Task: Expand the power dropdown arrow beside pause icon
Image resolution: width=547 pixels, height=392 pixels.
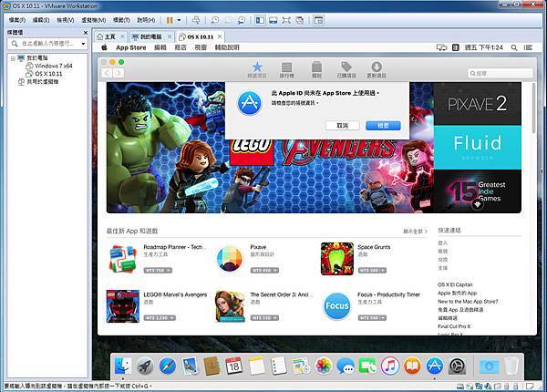Action: click(179, 20)
